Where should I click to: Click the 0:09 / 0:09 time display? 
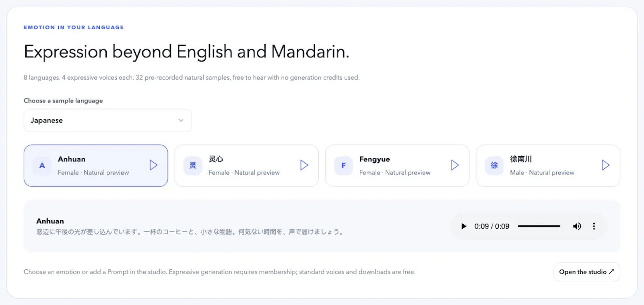click(492, 226)
